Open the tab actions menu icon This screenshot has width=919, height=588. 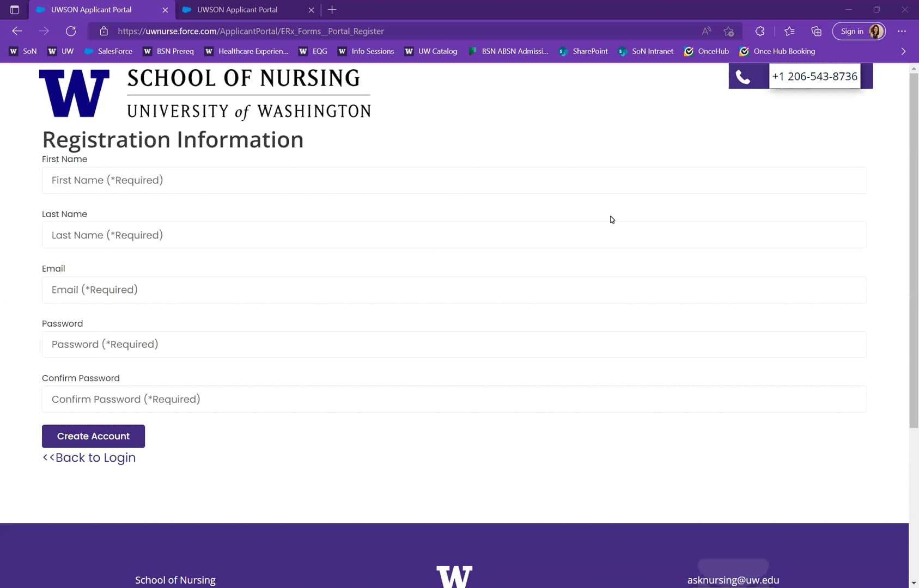point(14,9)
